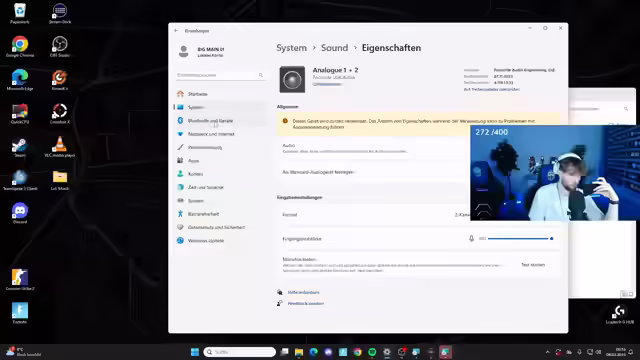
Task: Click the settings search input field
Action: click(x=220, y=75)
